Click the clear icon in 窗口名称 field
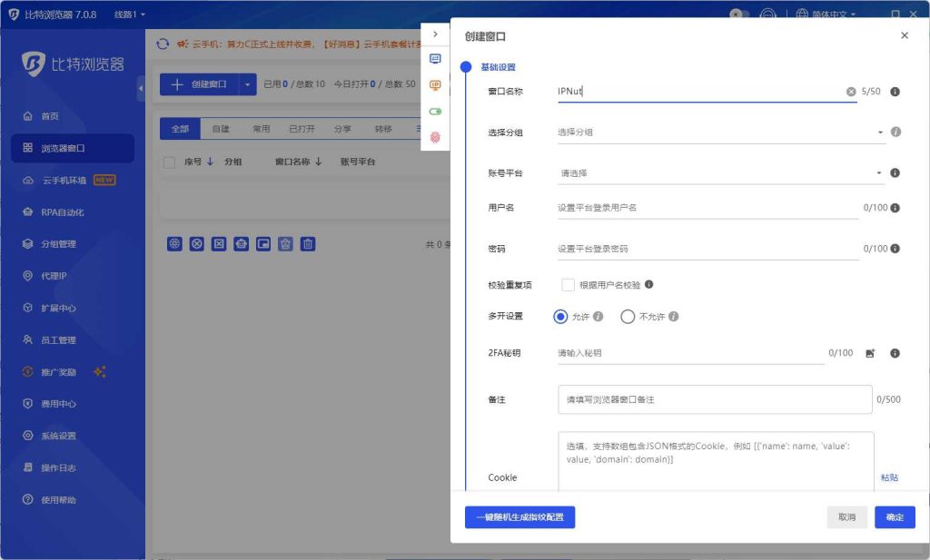 click(x=851, y=92)
